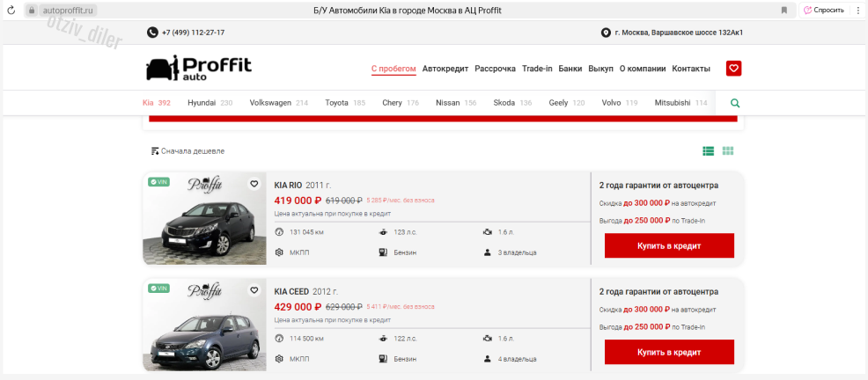Image resolution: width=868 pixels, height=380 pixels.
Task: Click the padlock icon in address bar
Action: point(32,10)
